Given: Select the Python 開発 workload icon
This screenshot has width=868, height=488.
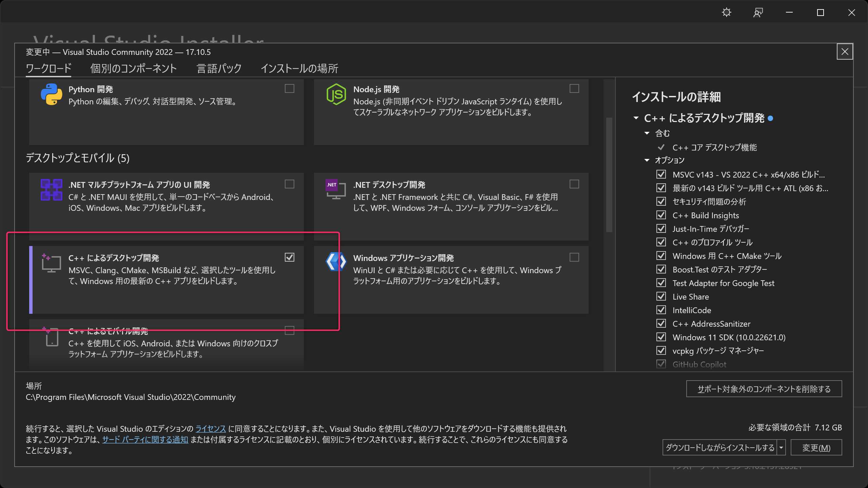Looking at the screenshot, I should 51,95.
